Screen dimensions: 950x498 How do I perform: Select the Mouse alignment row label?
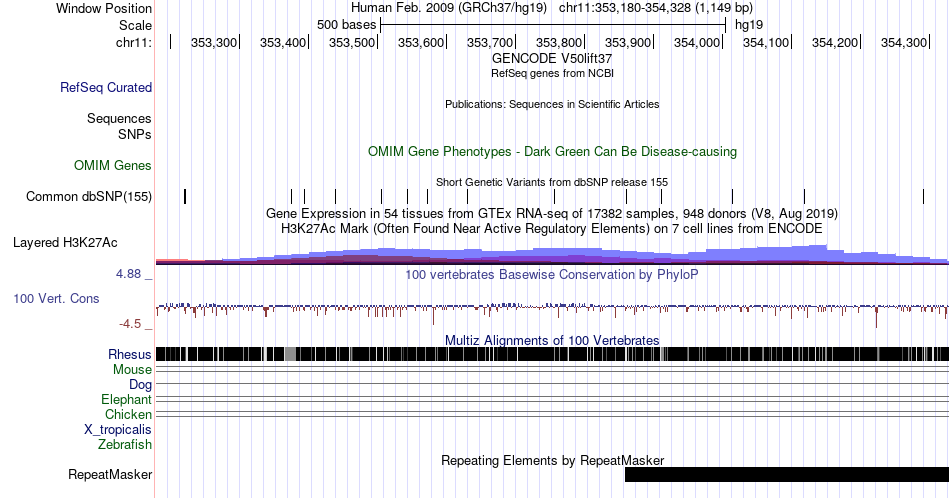[132, 370]
